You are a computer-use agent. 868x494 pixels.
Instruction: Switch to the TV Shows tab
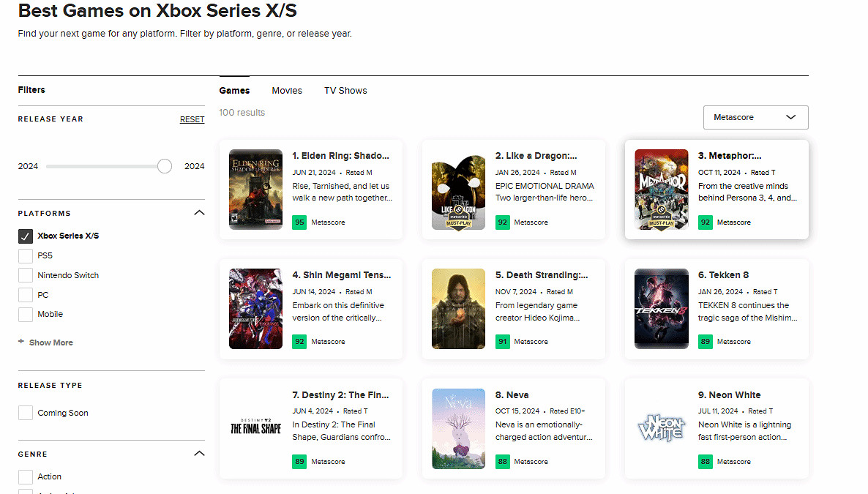tap(345, 90)
